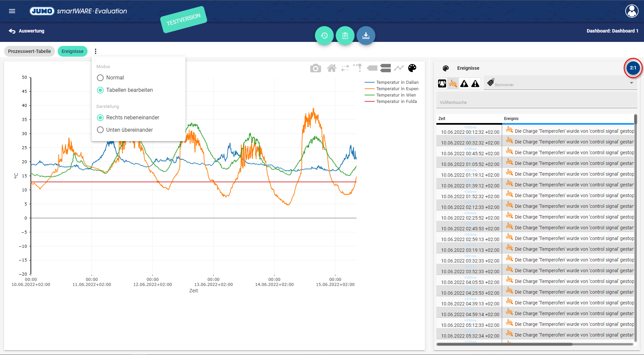Click the 2:1 ratio button

click(x=633, y=68)
